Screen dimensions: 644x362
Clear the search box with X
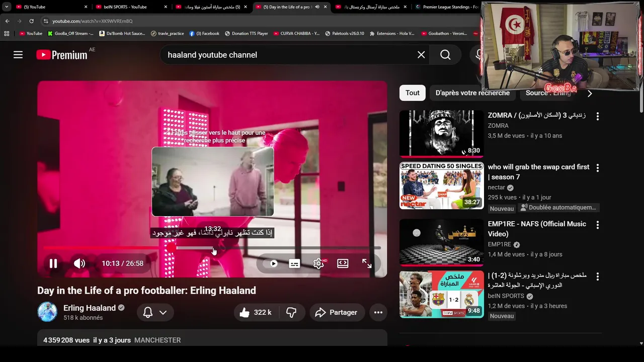coord(421,55)
